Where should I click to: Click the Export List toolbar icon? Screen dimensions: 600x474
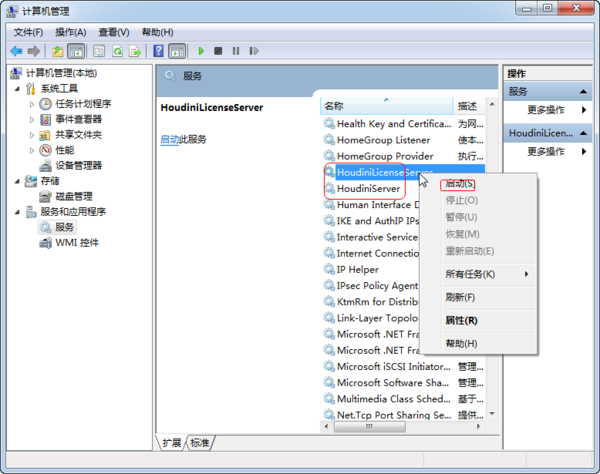pyautogui.click(x=135, y=51)
